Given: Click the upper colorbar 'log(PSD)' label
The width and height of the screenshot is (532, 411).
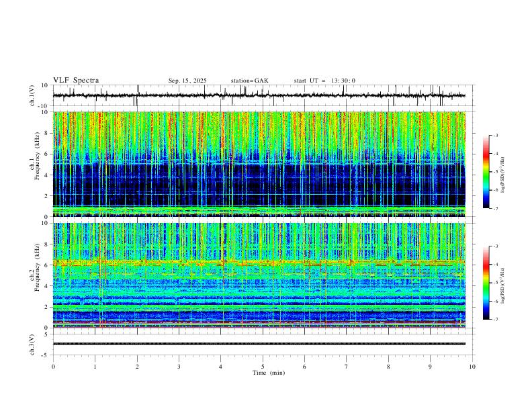Looking at the screenshot, I should click(503, 175).
